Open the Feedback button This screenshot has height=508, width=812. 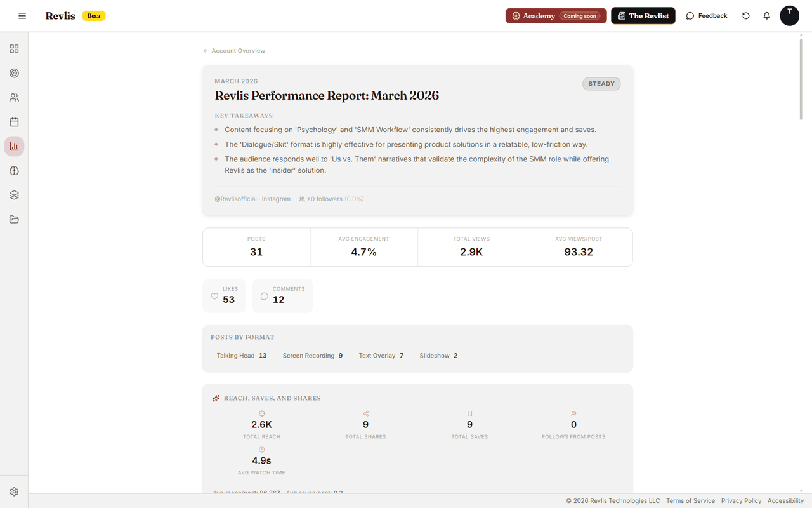pos(707,16)
